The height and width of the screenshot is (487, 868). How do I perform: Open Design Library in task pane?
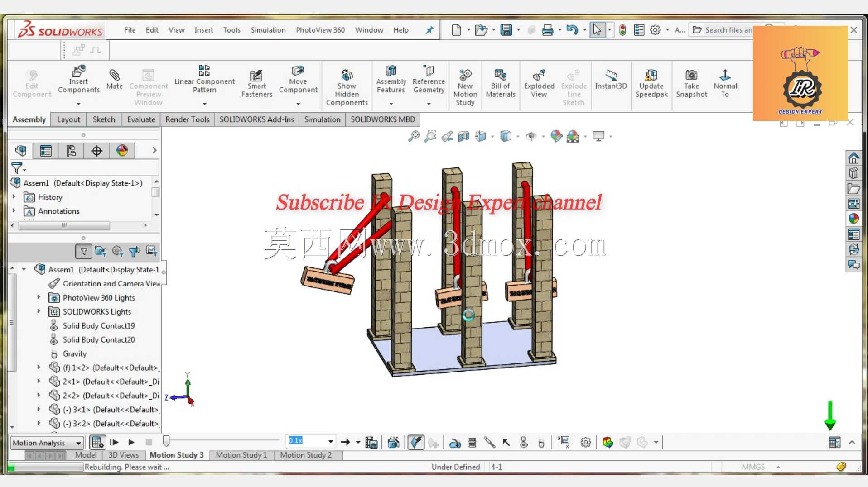tap(854, 173)
